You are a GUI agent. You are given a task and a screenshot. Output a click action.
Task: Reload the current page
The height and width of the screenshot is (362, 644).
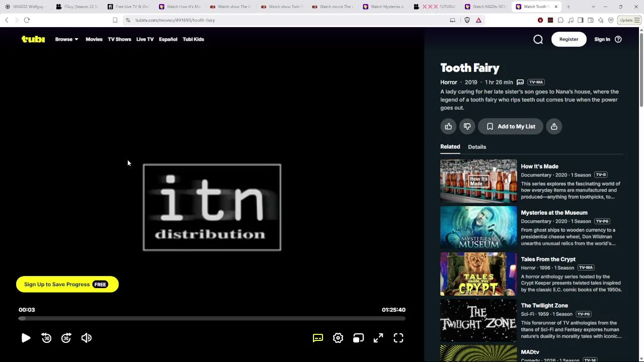pos(27,20)
